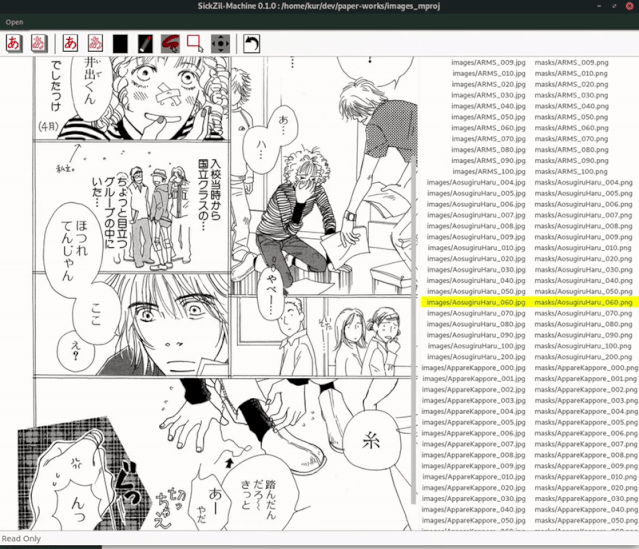Image resolution: width=639 pixels, height=549 pixels.
Task: Select masks/AosugiruHaru_080.png entry
Action: coord(584,324)
